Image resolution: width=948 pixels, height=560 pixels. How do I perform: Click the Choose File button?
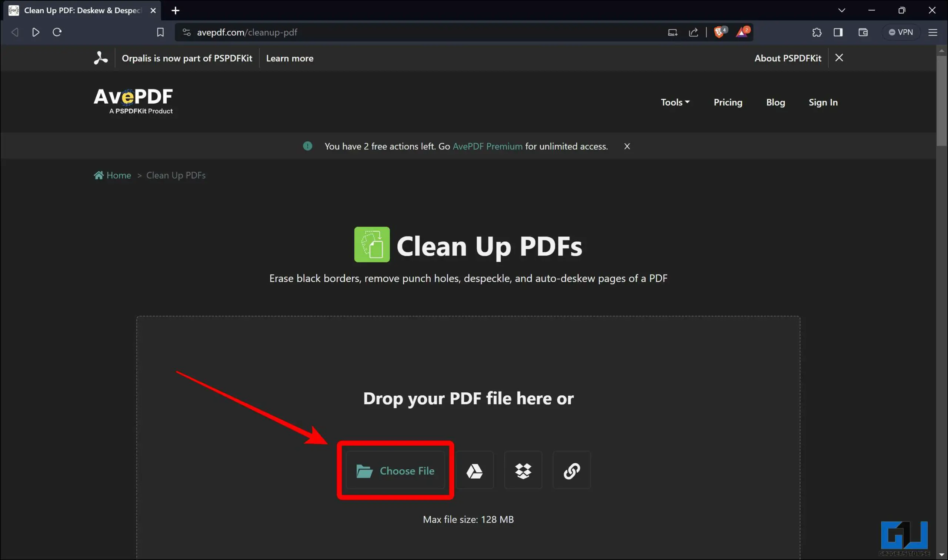coord(395,470)
